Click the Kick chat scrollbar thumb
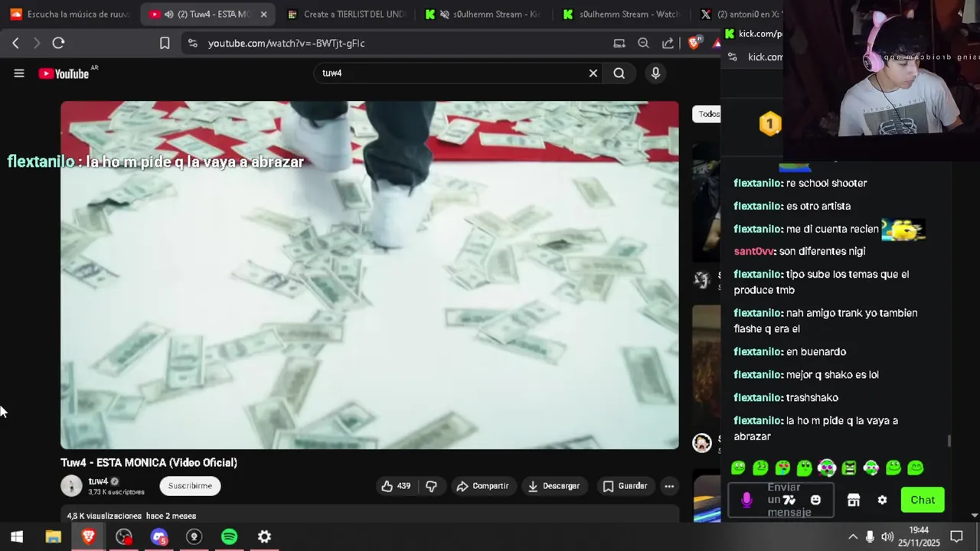This screenshot has width=980, height=551. click(949, 441)
